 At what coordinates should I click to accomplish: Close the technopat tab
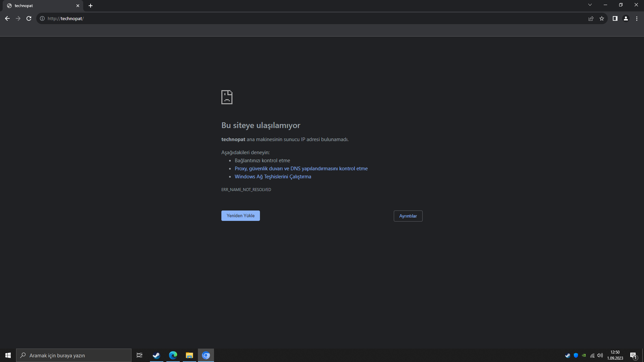pos(78,6)
